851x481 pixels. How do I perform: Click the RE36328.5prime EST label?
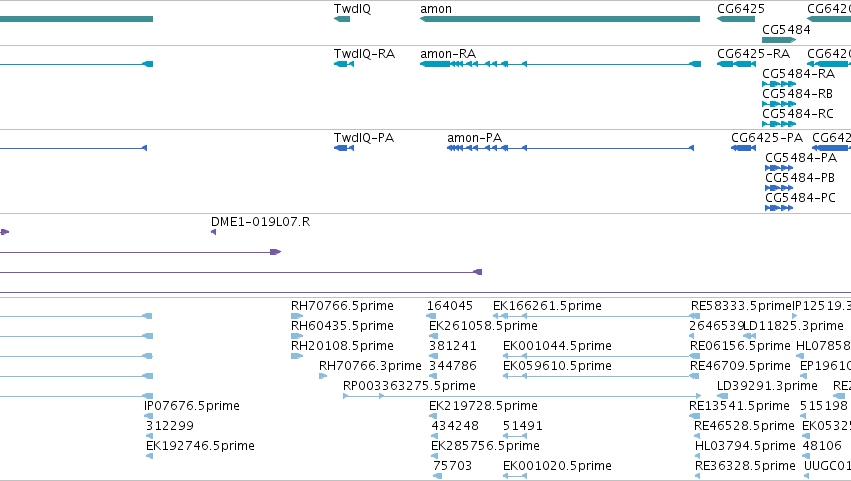745,466
